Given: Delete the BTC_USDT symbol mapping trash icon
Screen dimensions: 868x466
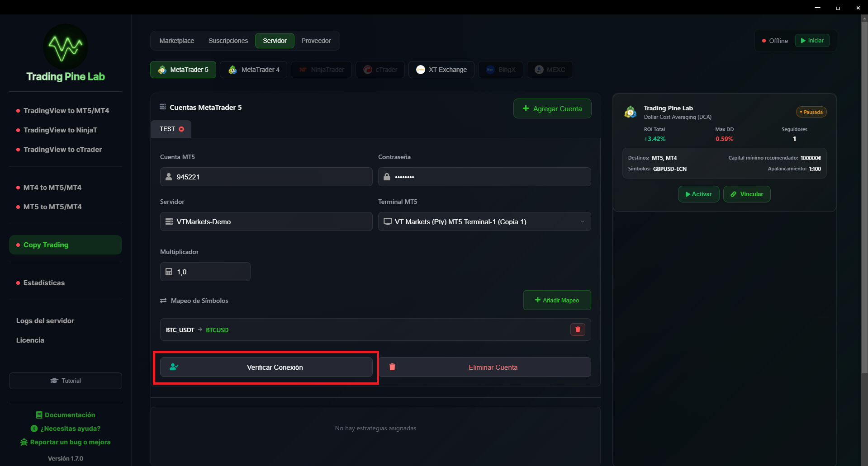Looking at the screenshot, I should click(577, 329).
